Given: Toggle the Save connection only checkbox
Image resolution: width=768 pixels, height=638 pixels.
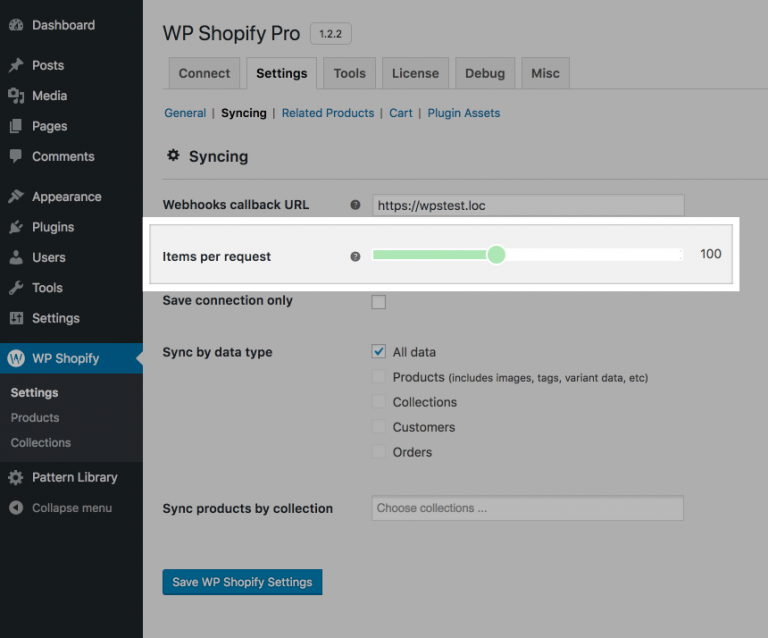Looking at the screenshot, I should pos(379,302).
